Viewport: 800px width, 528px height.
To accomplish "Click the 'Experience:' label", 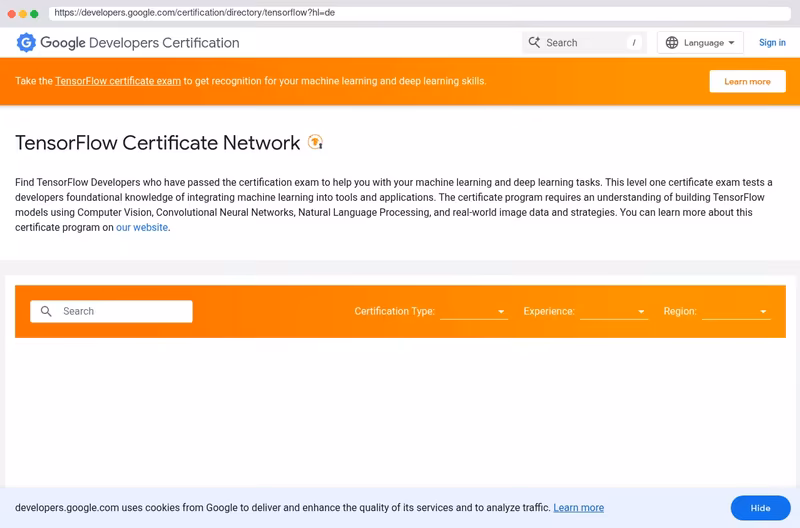I will pyautogui.click(x=548, y=311).
